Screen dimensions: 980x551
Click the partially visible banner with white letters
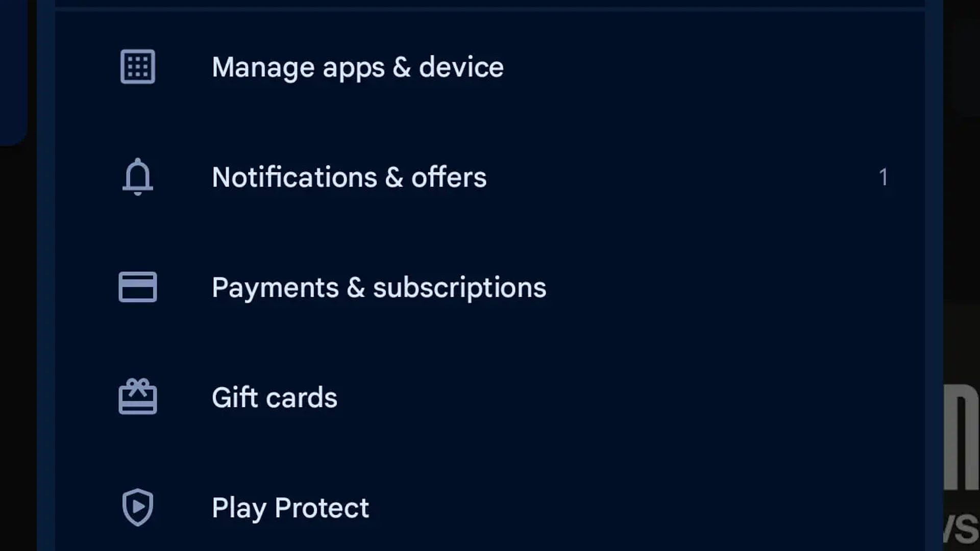[x=962, y=459]
